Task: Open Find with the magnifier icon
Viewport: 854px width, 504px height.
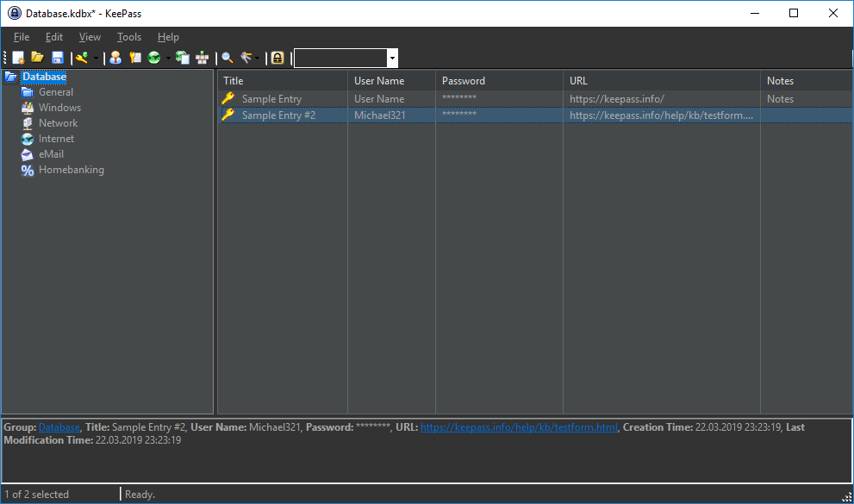Action: click(x=228, y=58)
